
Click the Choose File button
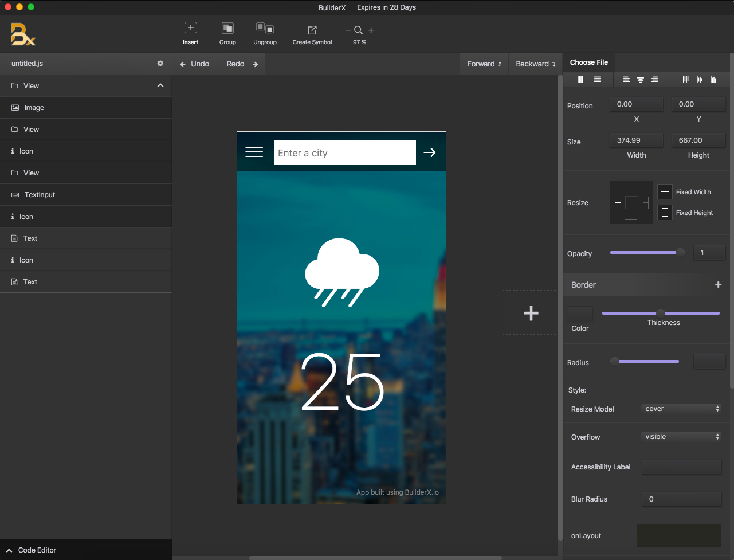click(589, 62)
